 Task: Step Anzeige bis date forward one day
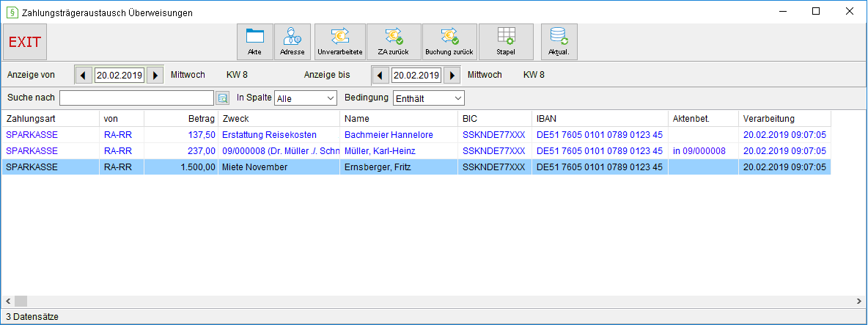tap(452, 75)
